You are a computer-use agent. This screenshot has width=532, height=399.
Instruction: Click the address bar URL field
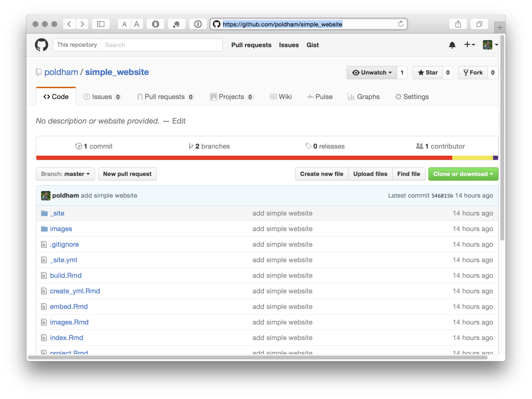(309, 24)
